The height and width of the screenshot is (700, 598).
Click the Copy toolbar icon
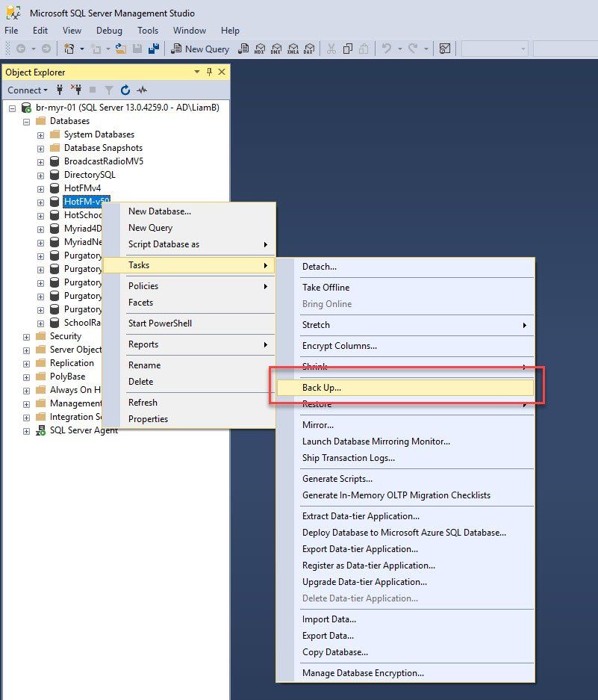(x=348, y=49)
